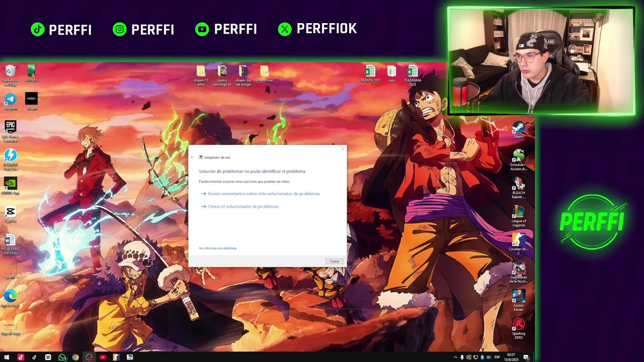644x362 pixels.
Task: Open WhatsApp from the taskbar
Action: pyautogui.click(x=61, y=357)
